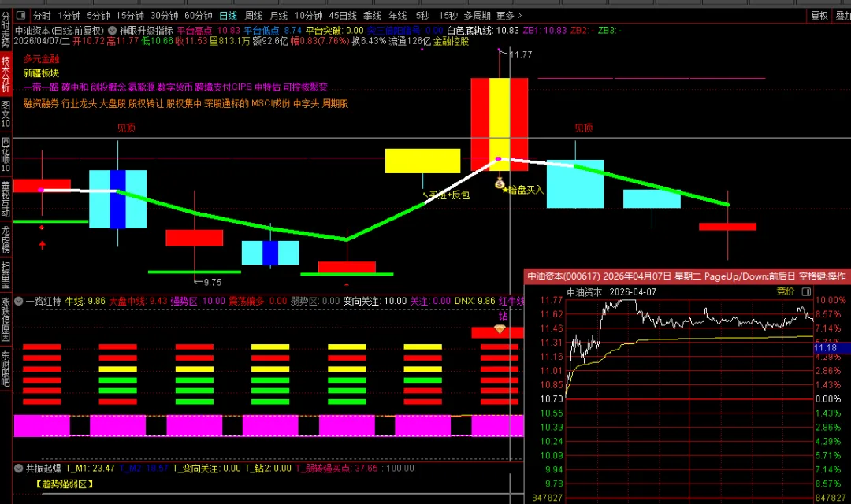The image size is (851, 504).
Task: Expand the 一路红持 indicator options arrow
Action: tap(18, 301)
